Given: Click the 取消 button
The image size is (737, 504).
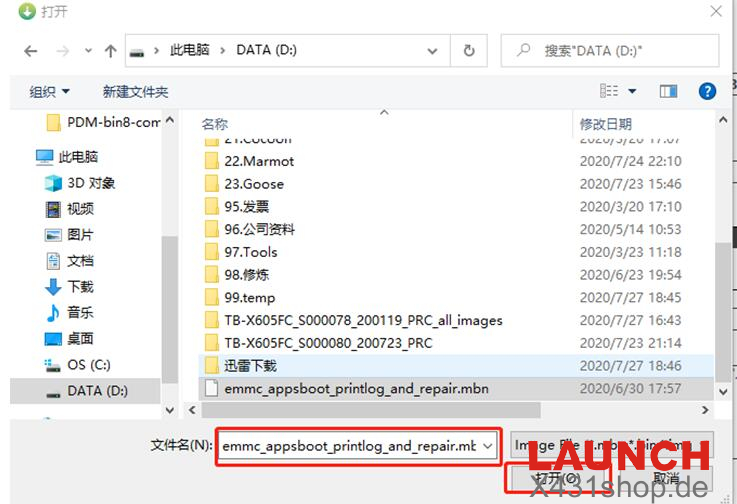Looking at the screenshot, I should (666, 479).
